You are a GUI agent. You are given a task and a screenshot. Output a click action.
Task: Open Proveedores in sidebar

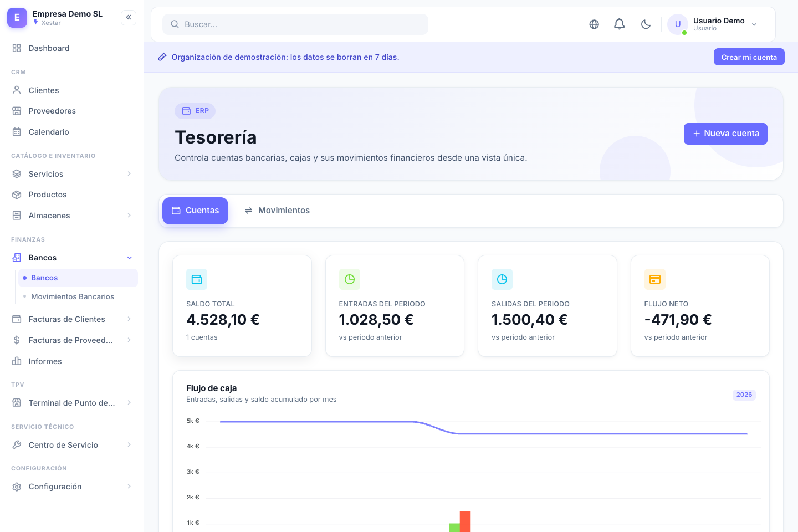coord(72,111)
